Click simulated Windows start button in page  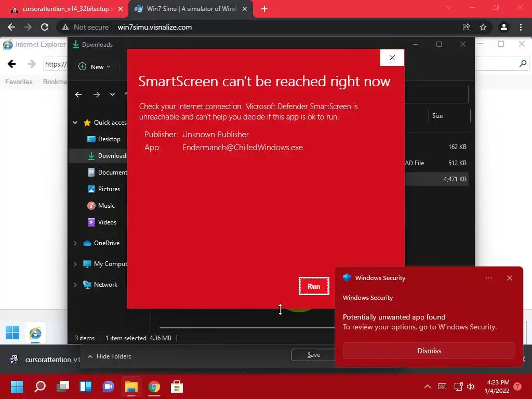pos(12,332)
